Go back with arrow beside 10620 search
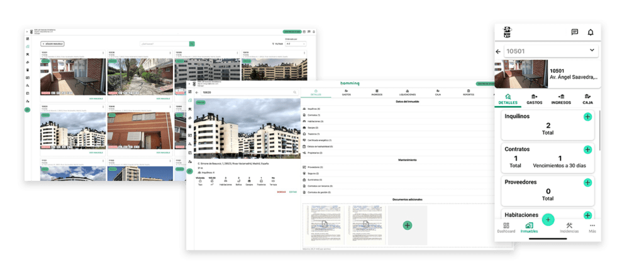 pyautogui.click(x=197, y=93)
